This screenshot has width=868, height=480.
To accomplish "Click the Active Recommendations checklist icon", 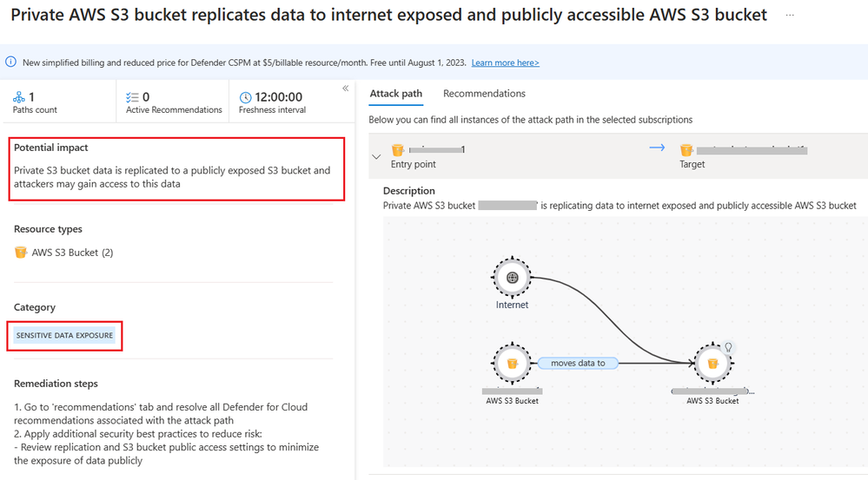I will 132,97.
